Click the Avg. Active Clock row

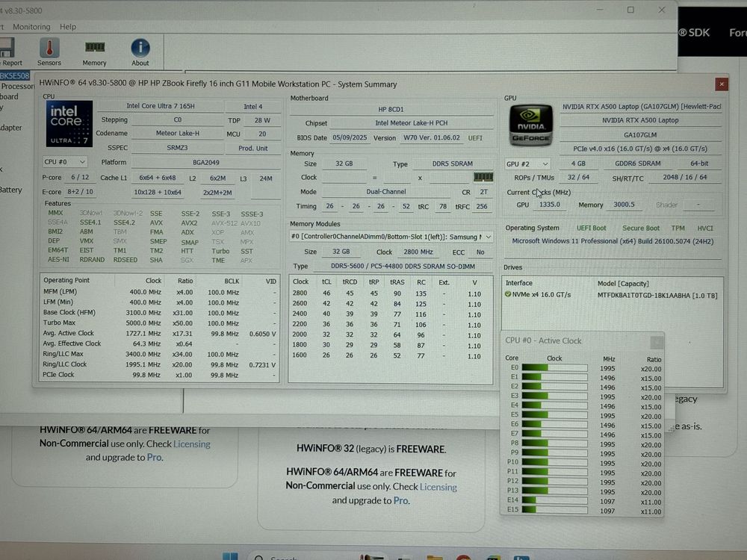(160, 333)
